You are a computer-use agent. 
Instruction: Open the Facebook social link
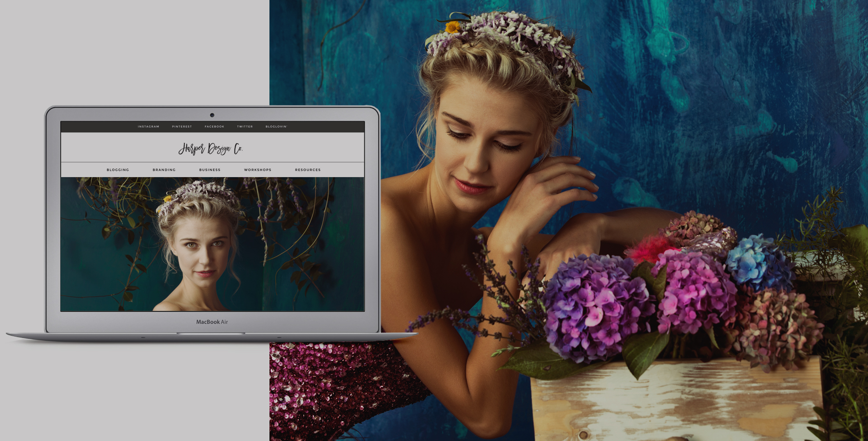coord(214,127)
